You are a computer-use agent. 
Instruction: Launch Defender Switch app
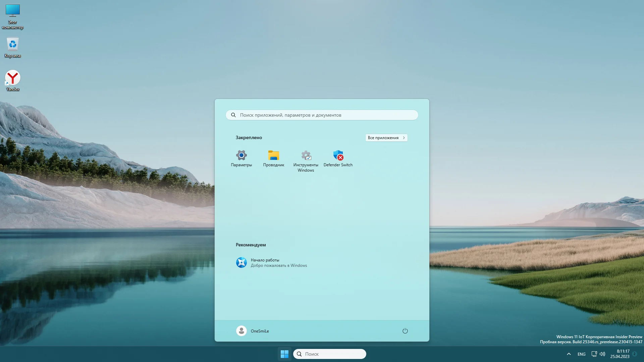tap(338, 158)
